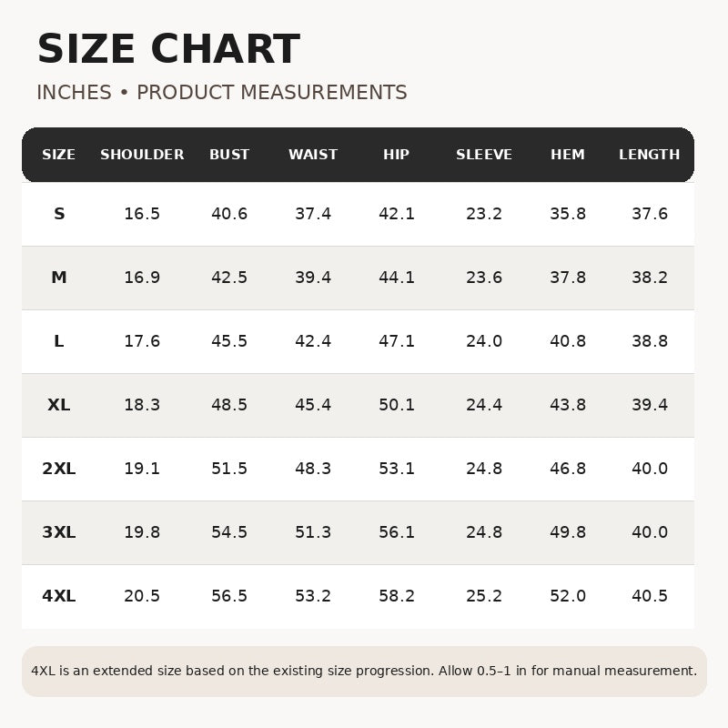Screen dimensions: 728x728
Task: Click the 4XL extended size footnote
Action: pos(364,671)
